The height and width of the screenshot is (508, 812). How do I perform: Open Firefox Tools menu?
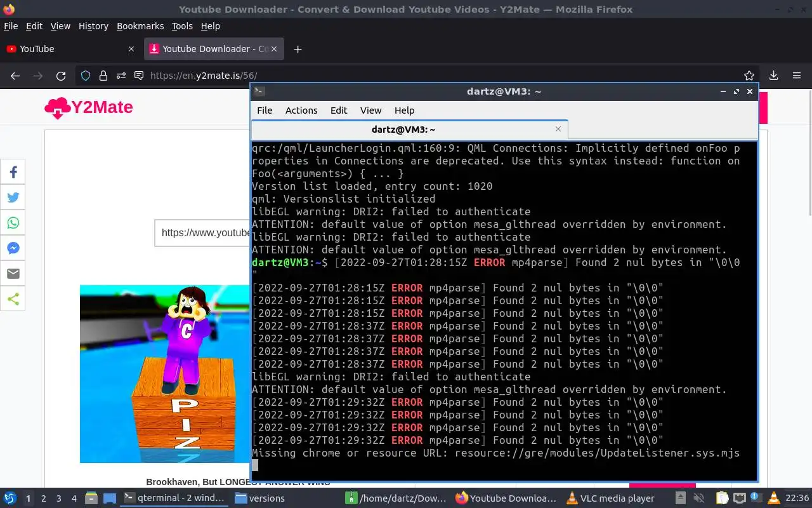click(182, 26)
